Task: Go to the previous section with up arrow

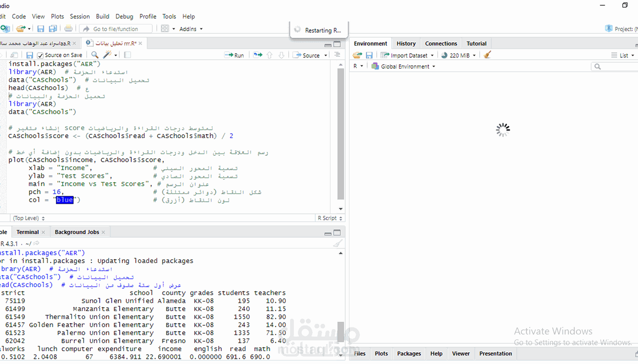Action: coord(269,55)
